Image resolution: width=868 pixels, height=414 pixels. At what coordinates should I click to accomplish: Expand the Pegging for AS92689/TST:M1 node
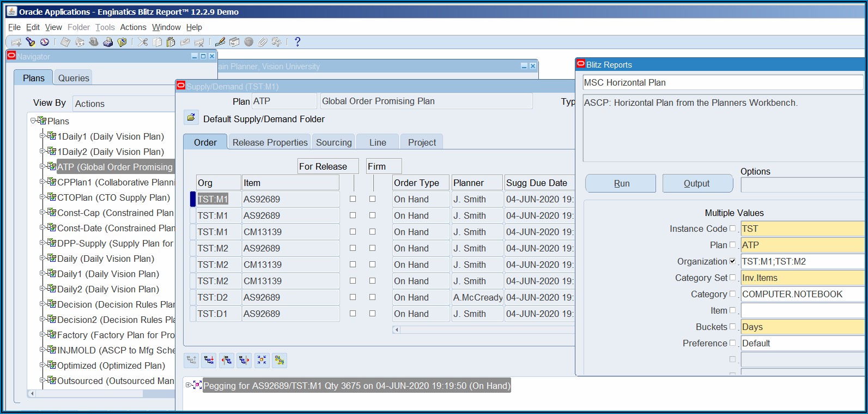(x=189, y=385)
